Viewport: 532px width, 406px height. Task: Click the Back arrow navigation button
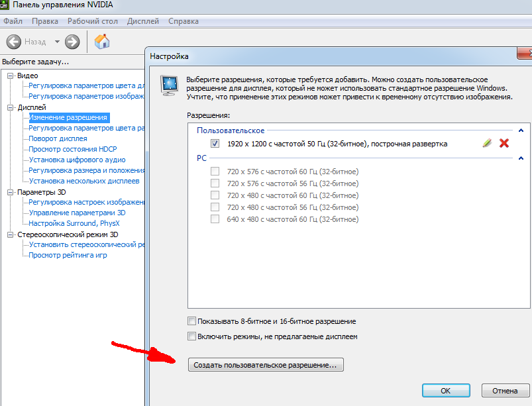15,42
